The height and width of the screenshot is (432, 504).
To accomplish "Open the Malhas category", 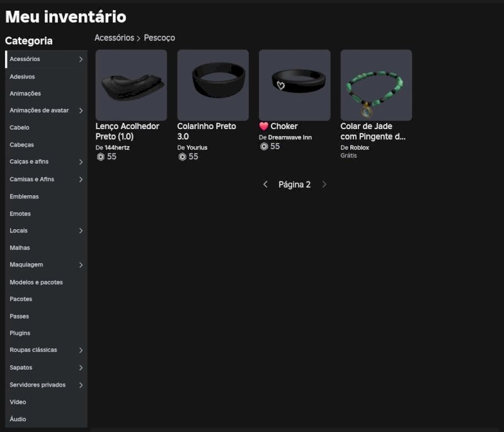I will click(46, 247).
